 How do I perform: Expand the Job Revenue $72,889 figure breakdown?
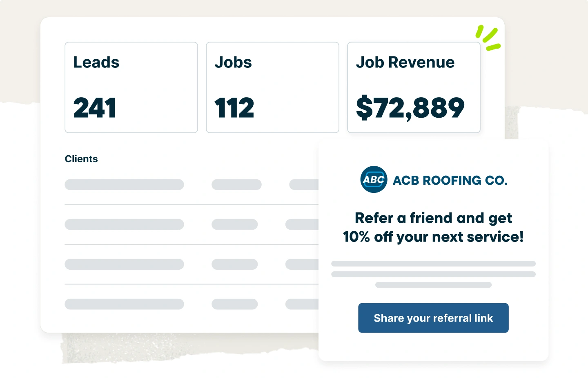(x=411, y=107)
